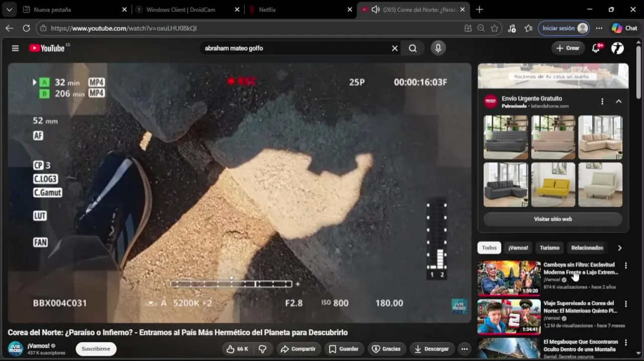
Task: Open options for Viaje Supervisado video
Action: [x=625, y=304]
